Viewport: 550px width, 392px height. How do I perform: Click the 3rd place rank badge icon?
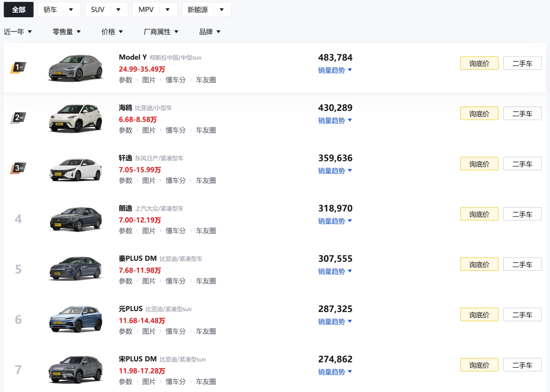[x=18, y=168]
